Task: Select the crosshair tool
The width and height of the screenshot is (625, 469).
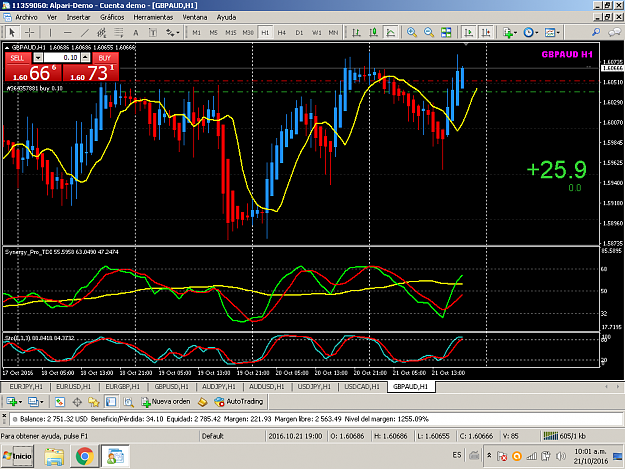Action: [x=29, y=32]
